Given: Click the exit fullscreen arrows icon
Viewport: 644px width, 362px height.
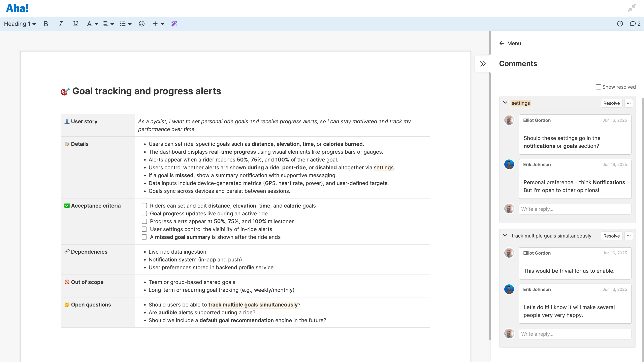Looking at the screenshot, I should [632, 8].
